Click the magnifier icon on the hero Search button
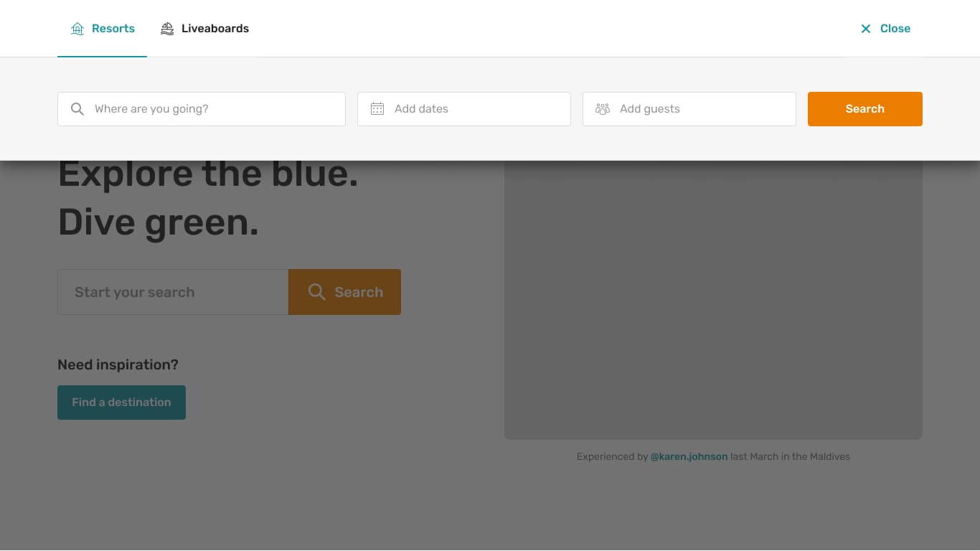 316,292
